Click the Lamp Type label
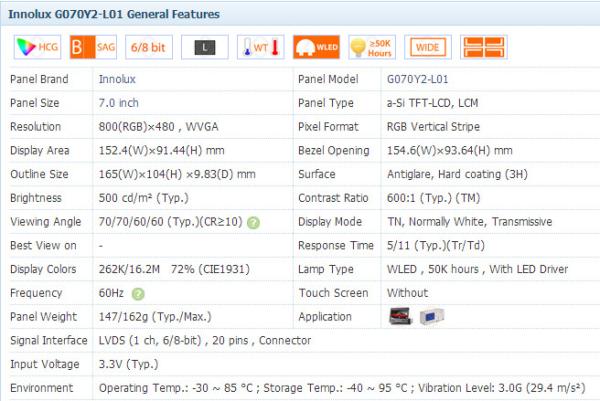This screenshot has width=600, height=401. 326,269
